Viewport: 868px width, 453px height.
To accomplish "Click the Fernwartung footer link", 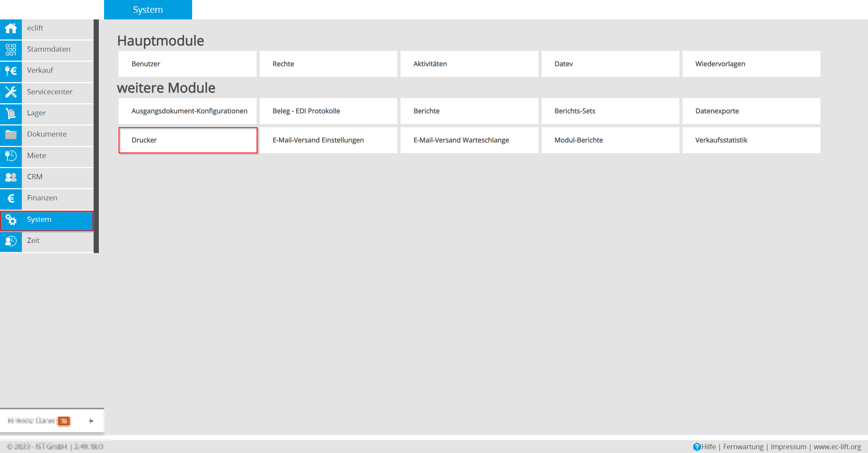I will (743, 447).
